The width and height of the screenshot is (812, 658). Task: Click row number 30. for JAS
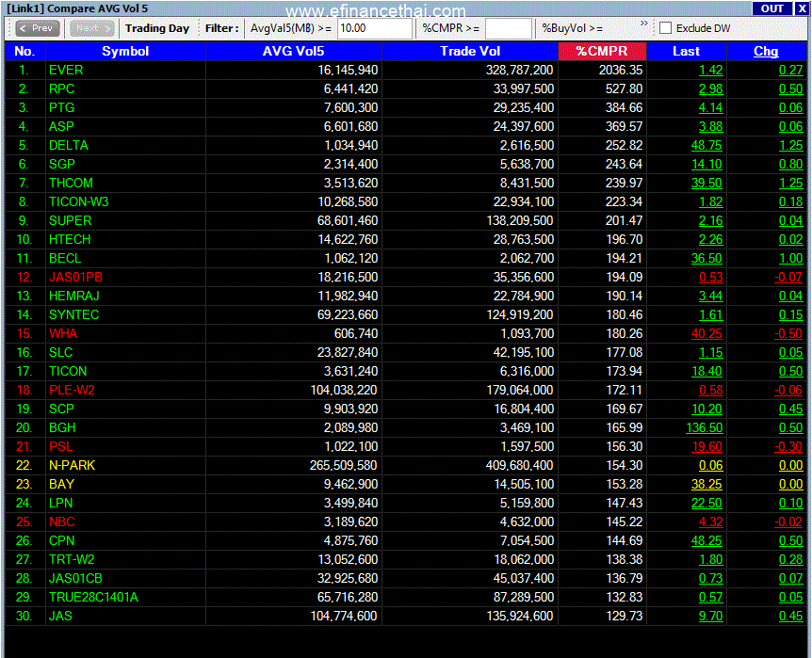pyautogui.click(x=24, y=616)
